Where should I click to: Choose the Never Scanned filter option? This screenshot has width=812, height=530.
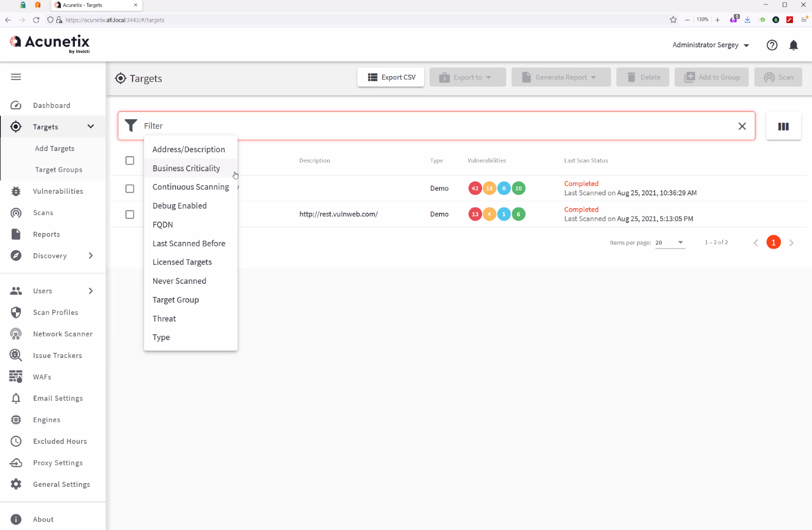click(x=179, y=281)
